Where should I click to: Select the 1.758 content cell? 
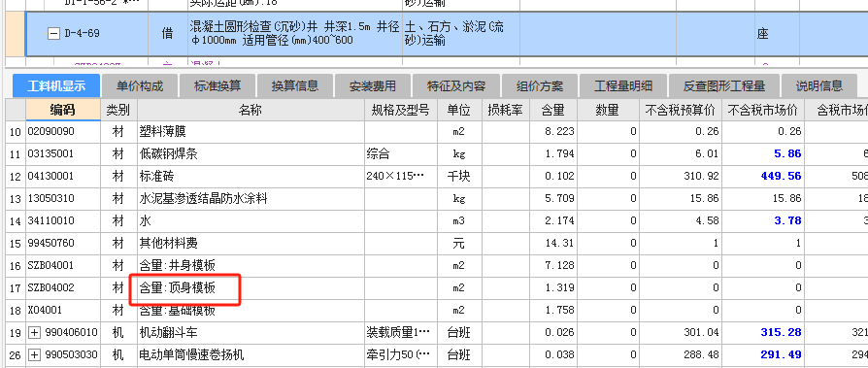552,311
